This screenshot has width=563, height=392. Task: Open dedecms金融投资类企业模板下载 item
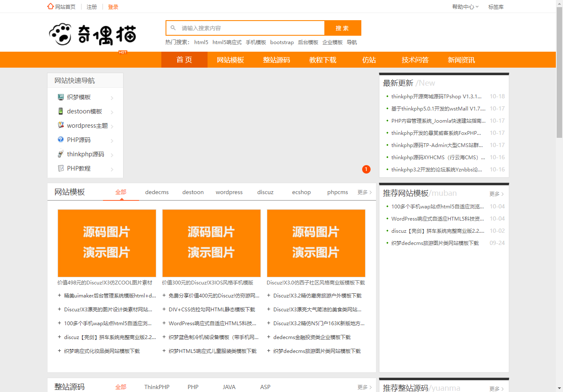pos(312,337)
